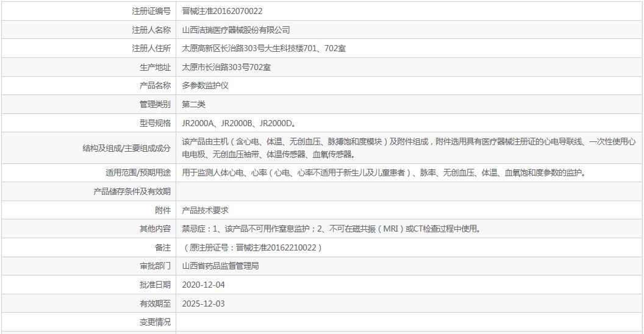644x334 pixels.
Task: Select company name 山西洁瑞医疗器械股份有限公司
Action: pos(236,30)
